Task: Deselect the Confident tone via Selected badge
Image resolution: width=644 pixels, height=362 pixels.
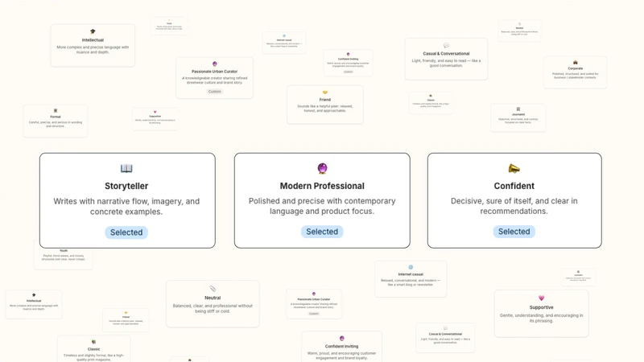Action: click(514, 232)
